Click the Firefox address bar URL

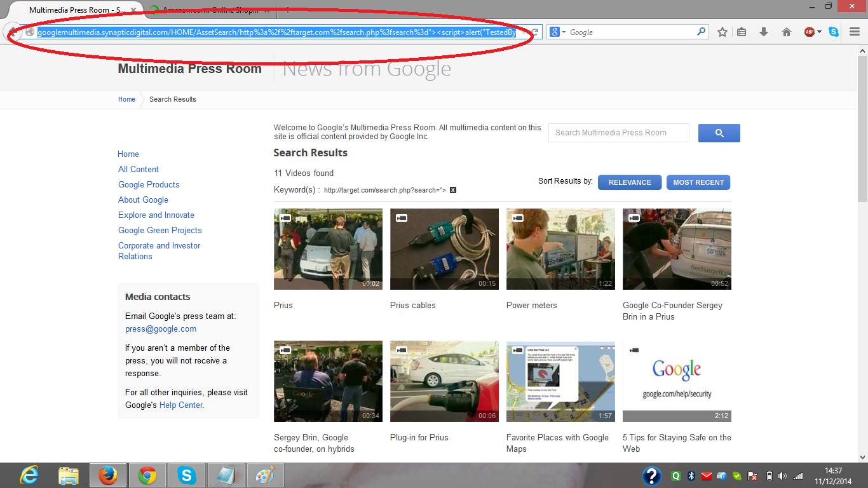[276, 32]
